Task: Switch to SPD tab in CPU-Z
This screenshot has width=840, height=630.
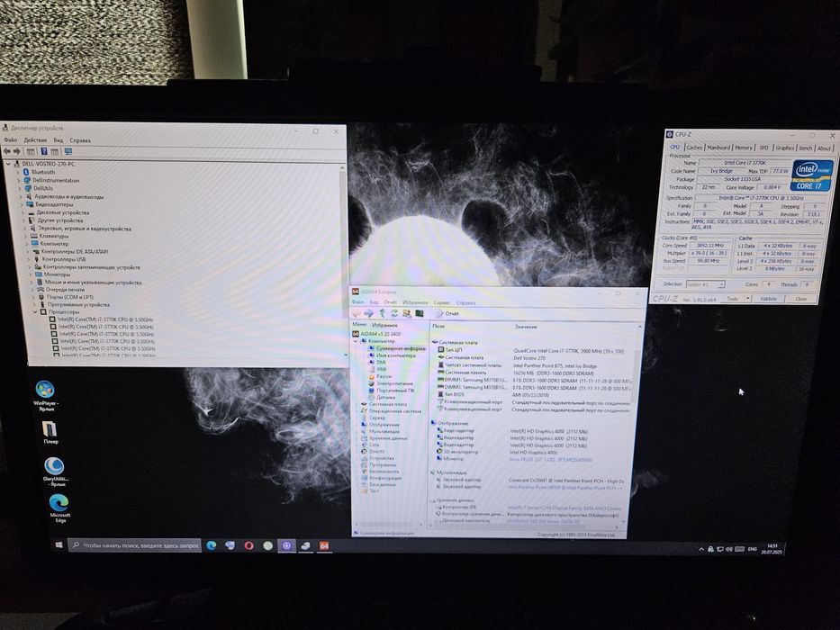Action: 764,148
